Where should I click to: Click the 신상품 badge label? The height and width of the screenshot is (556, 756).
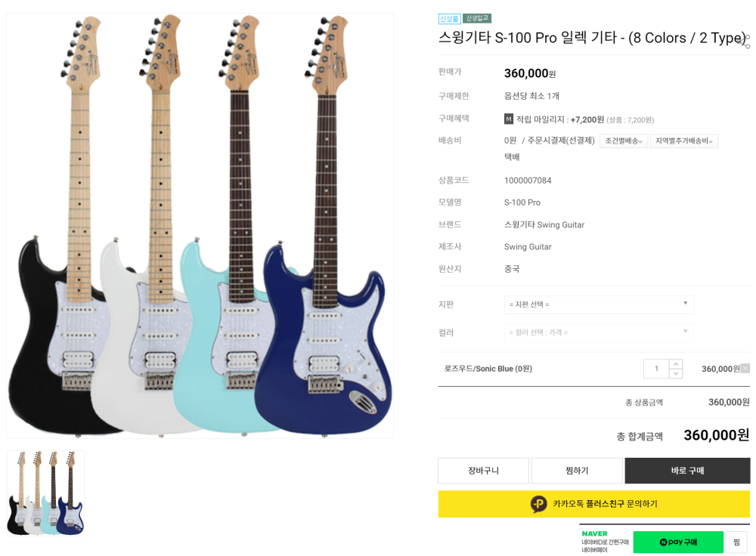449,18
